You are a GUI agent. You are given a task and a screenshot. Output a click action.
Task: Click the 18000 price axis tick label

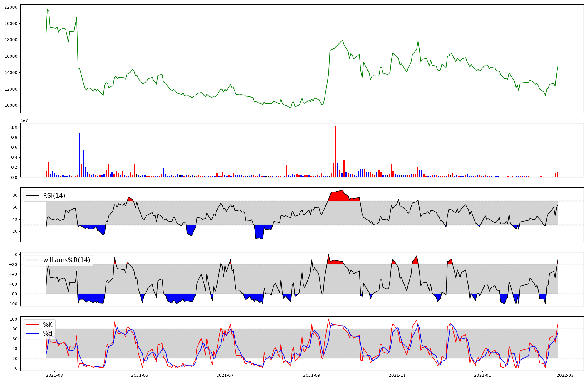[x=11, y=40]
